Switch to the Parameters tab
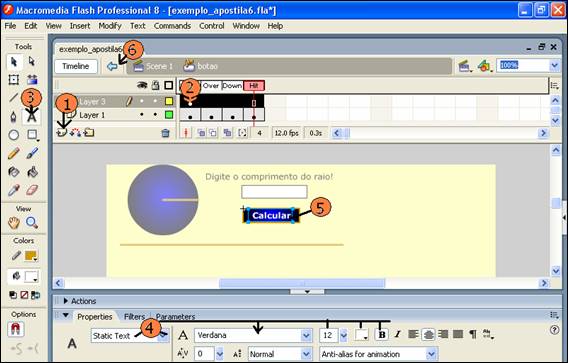 [175, 317]
